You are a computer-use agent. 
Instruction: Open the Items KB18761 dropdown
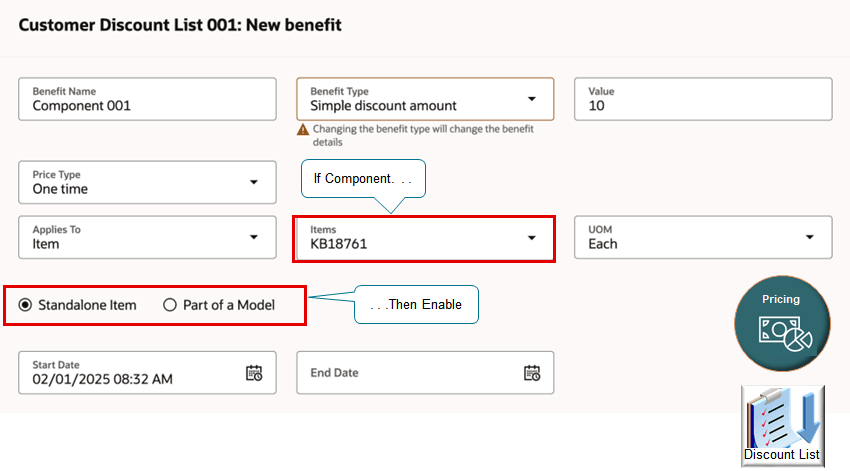[x=532, y=237]
